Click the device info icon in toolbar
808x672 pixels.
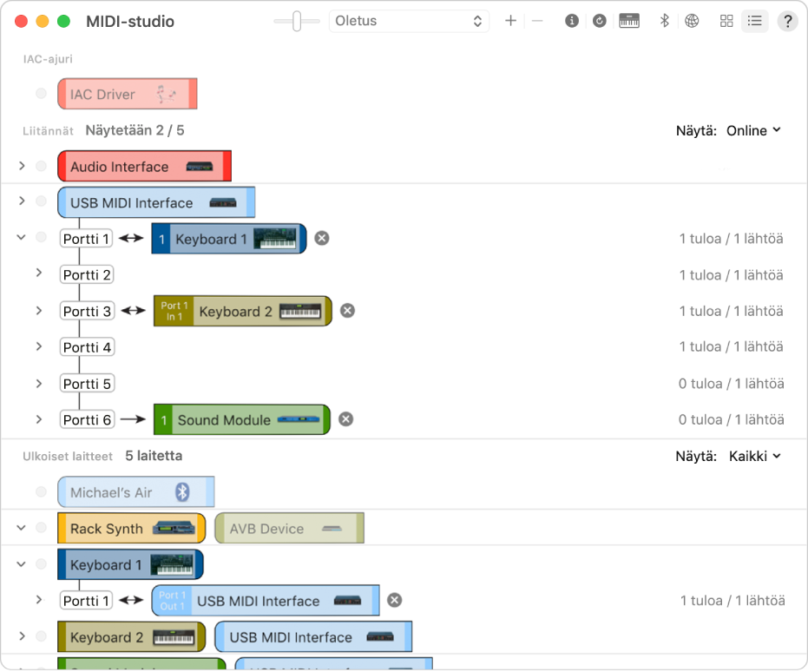click(x=571, y=21)
